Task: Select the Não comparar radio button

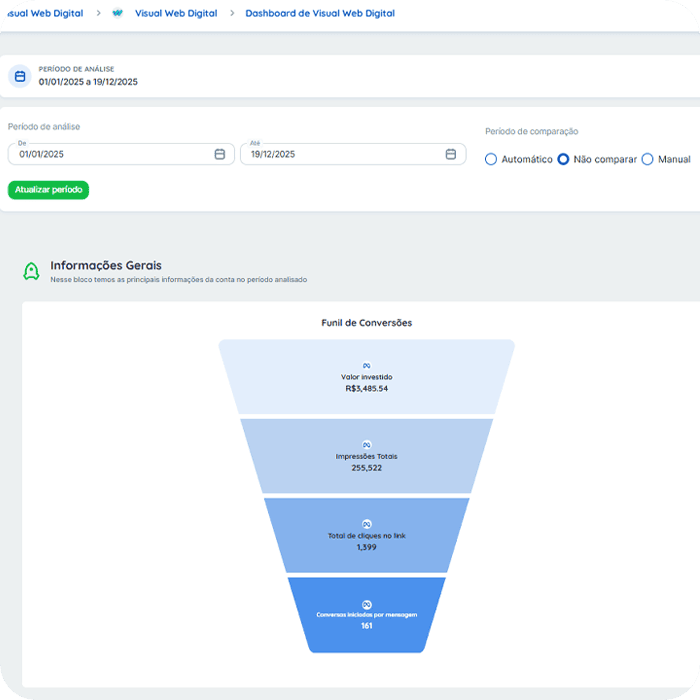Action: [563, 159]
